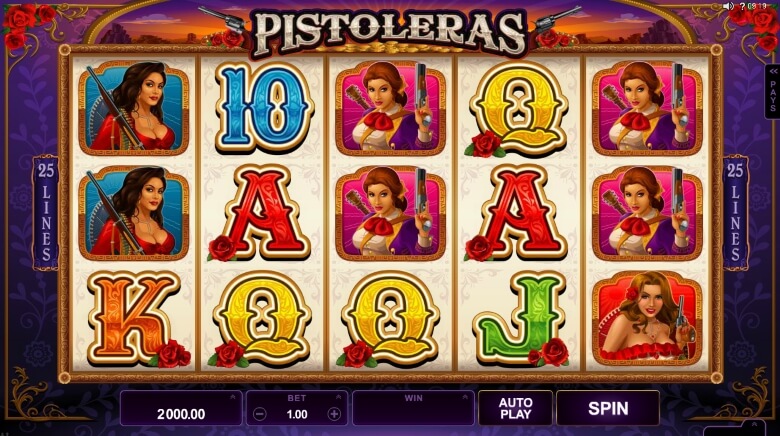Click the SPIN button
The image size is (780, 436).
coord(608,408)
